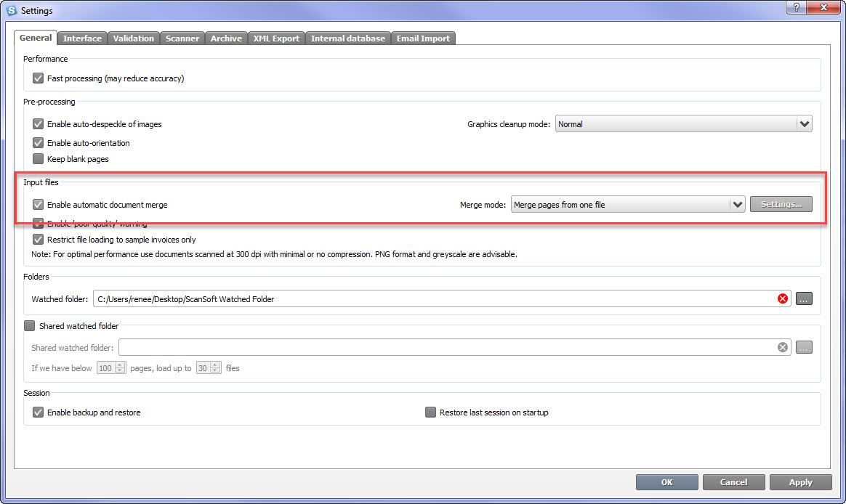
Task: Switch to the Scanner tab
Action: (x=182, y=38)
